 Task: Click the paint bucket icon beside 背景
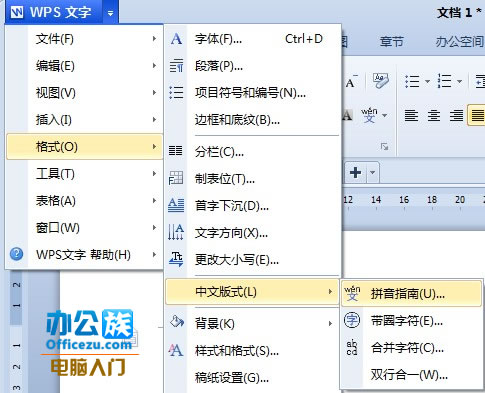[x=177, y=322]
